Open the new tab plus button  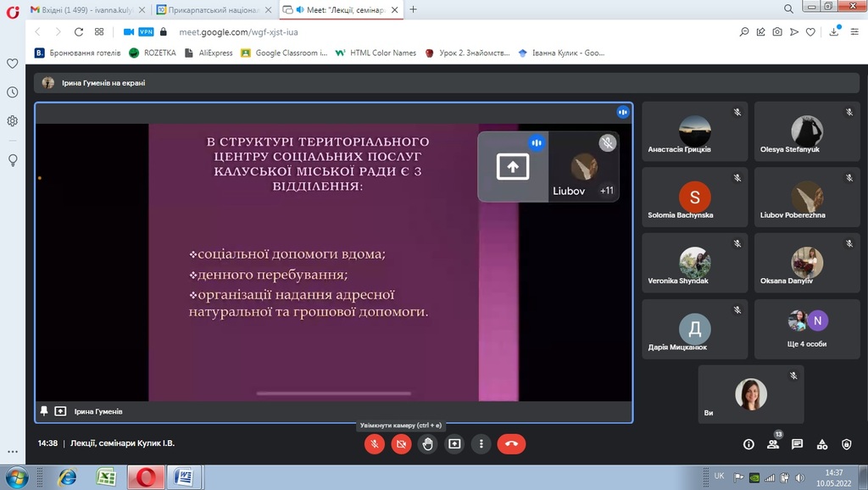(414, 9)
